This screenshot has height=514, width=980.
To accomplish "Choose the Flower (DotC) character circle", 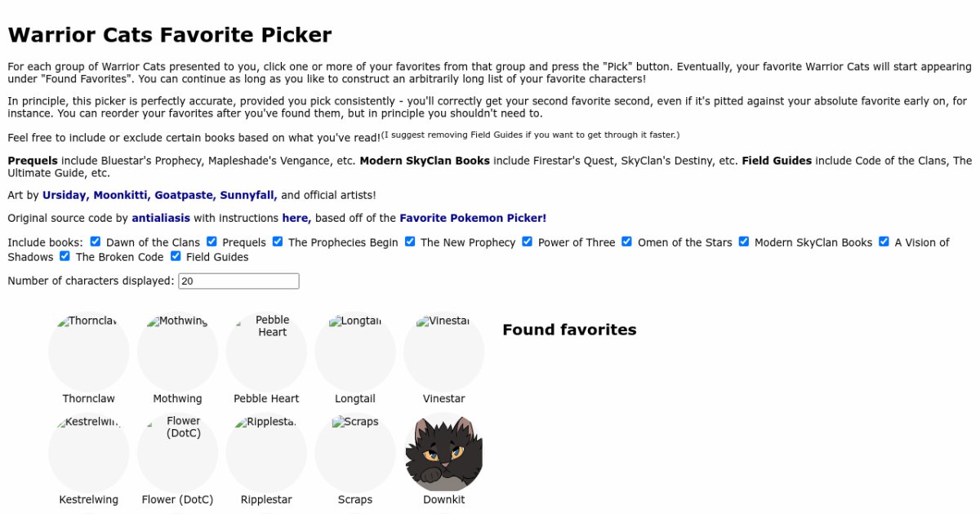I will tap(177, 454).
